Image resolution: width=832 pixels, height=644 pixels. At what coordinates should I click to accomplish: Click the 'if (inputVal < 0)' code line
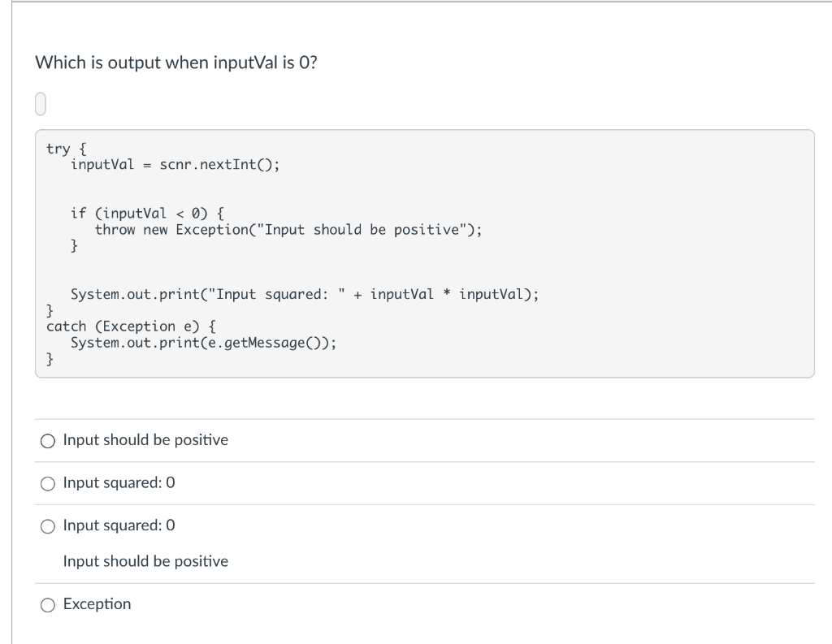pyautogui.click(x=148, y=214)
